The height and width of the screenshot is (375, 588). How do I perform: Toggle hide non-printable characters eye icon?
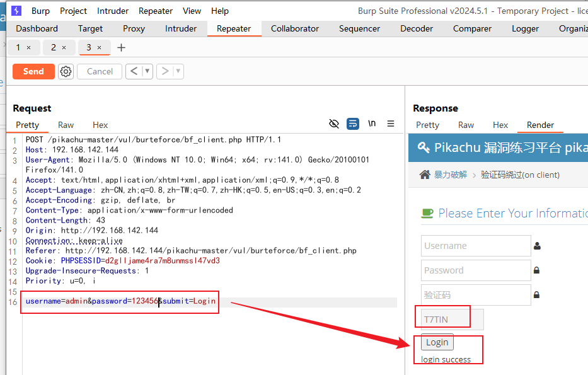tap(334, 124)
